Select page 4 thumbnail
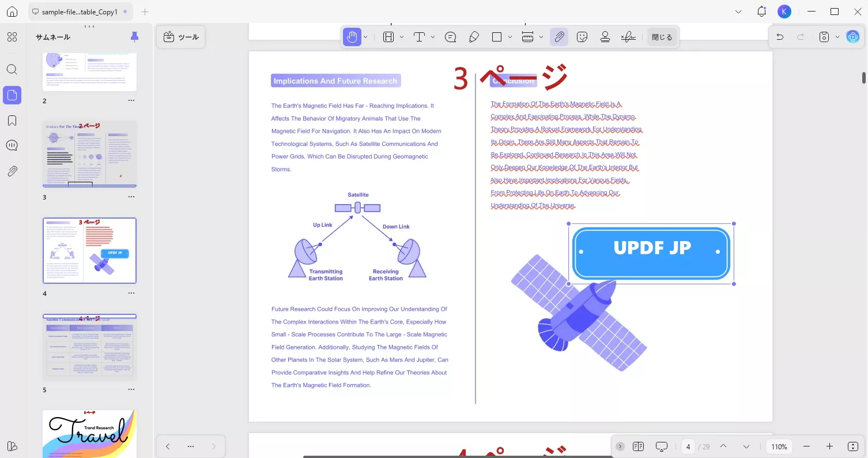Screen dimensions: 868x458 pos(90,250)
